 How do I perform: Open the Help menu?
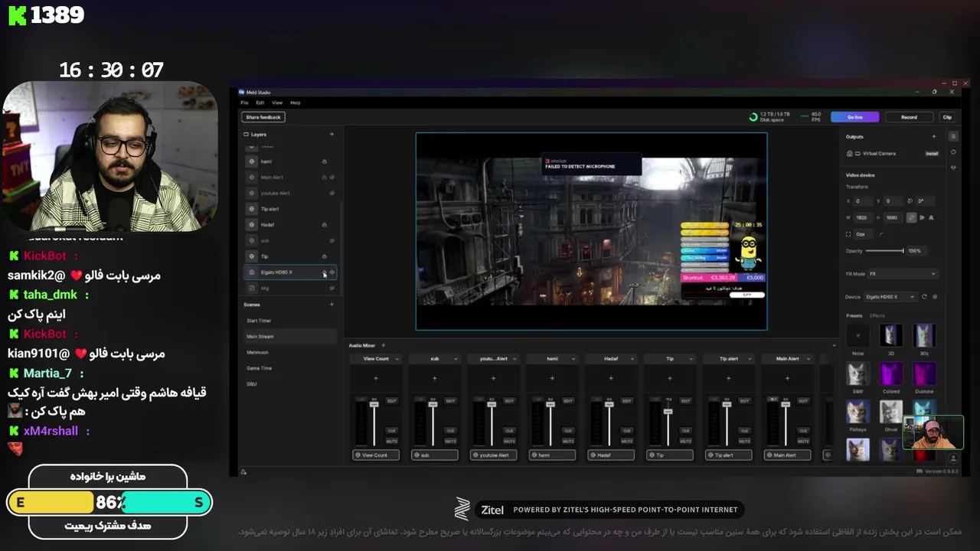(x=295, y=103)
